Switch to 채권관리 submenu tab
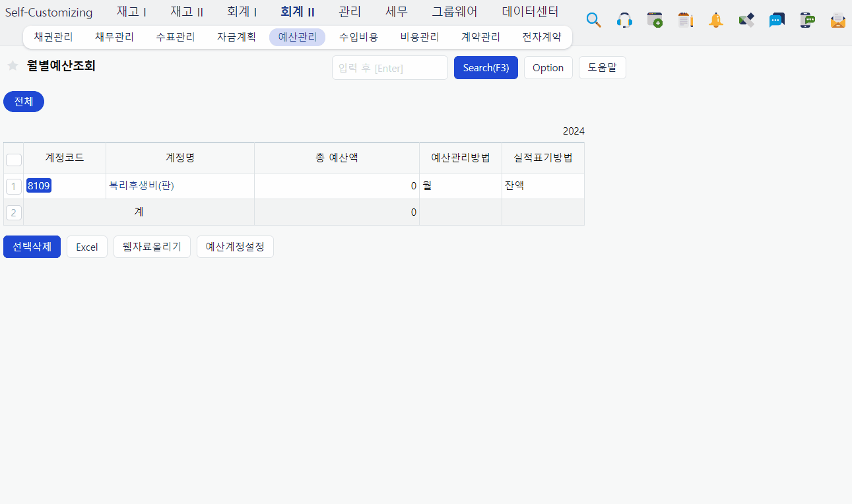852x504 pixels. pyautogui.click(x=53, y=37)
